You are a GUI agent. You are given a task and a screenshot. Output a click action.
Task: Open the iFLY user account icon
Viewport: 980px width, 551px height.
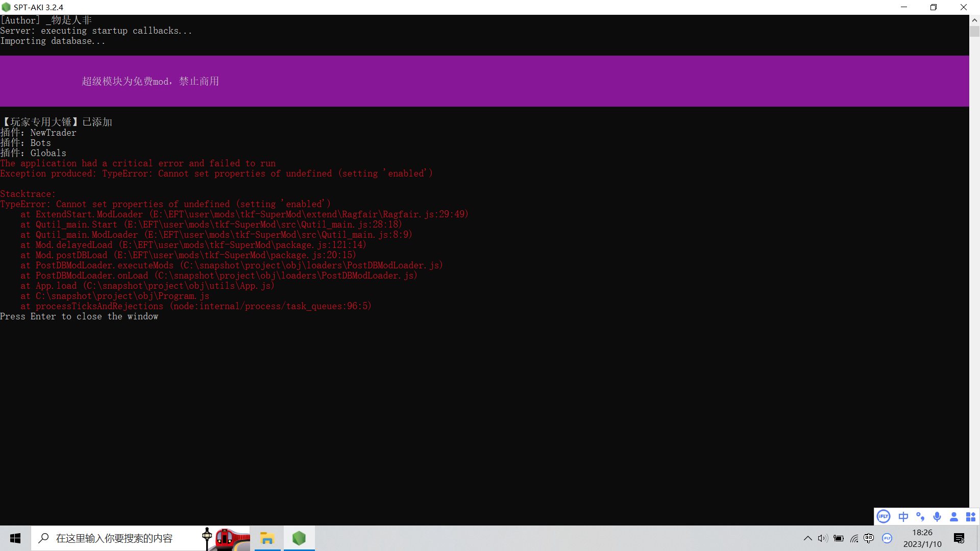coord(953,516)
